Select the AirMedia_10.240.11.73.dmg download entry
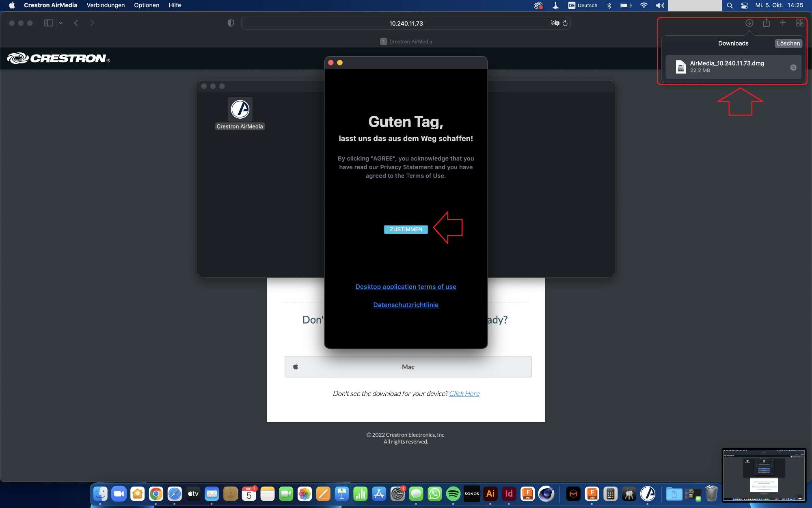This screenshot has height=508, width=812. [x=733, y=67]
